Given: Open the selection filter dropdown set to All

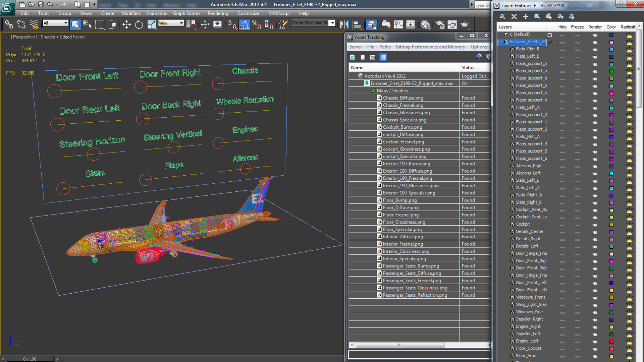Looking at the screenshot, I should (x=55, y=23).
